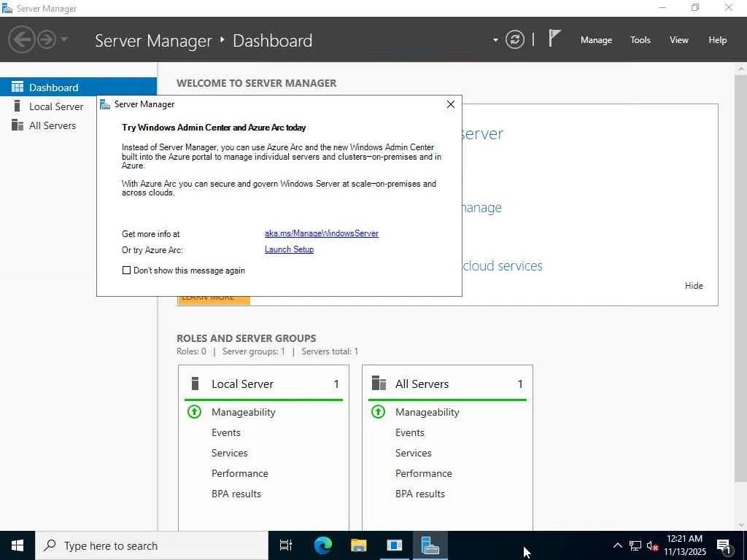Viewport: 747px width, 560px height.
Task: Launch Microsoft Edge from the taskbar
Action: [322, 545]
